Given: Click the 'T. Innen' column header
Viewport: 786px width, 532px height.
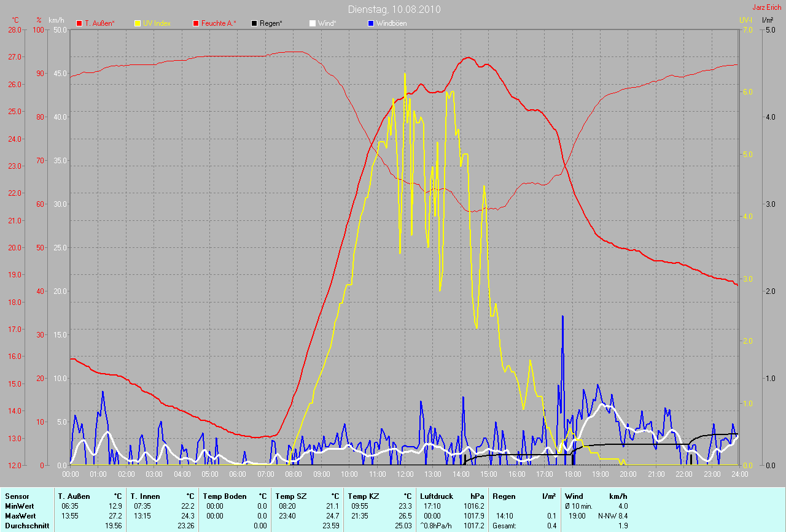Looking at the screenshot, I should [145, 496].
